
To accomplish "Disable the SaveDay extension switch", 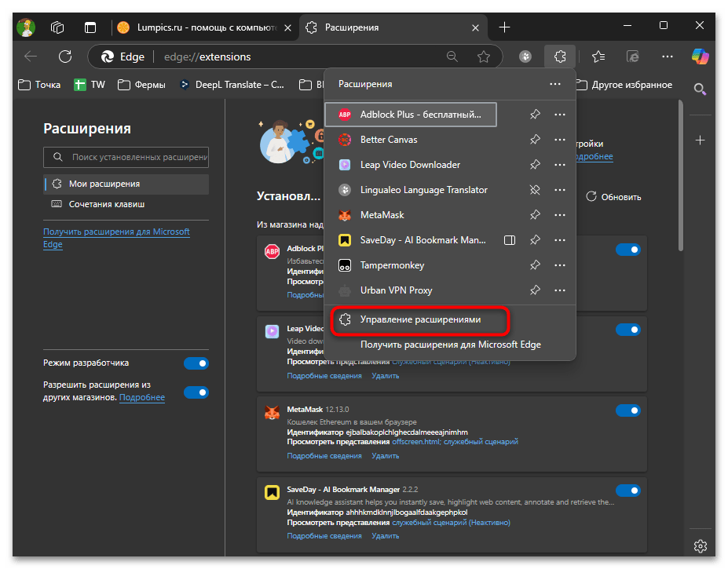I will tap(627, 491).
